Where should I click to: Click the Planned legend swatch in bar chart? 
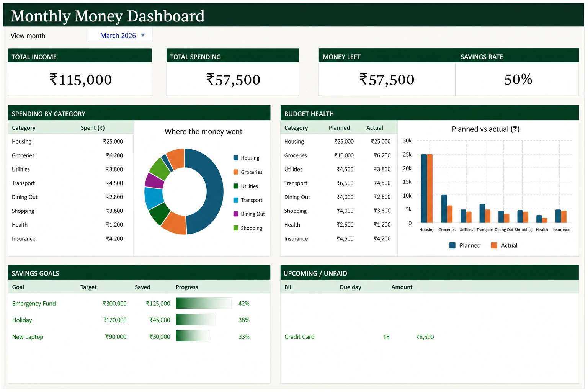click(452, 245)
